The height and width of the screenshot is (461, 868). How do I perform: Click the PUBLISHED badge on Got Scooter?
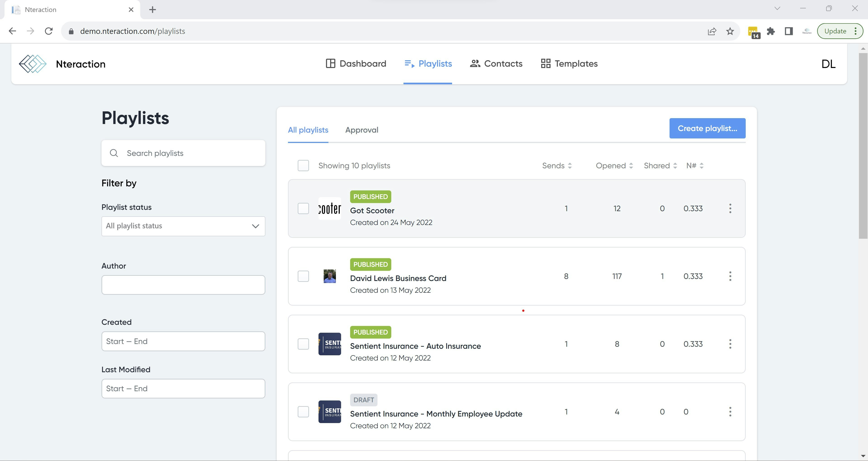click(x=370, y=197)
